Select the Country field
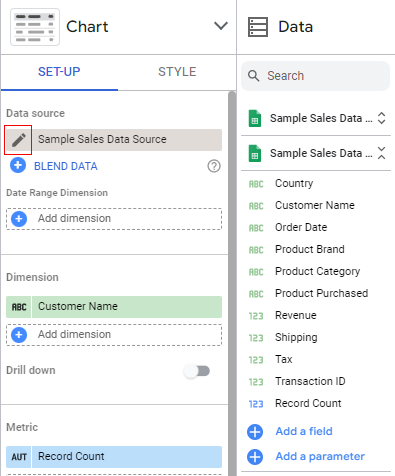Screen dimensions: 395x476 294,184
